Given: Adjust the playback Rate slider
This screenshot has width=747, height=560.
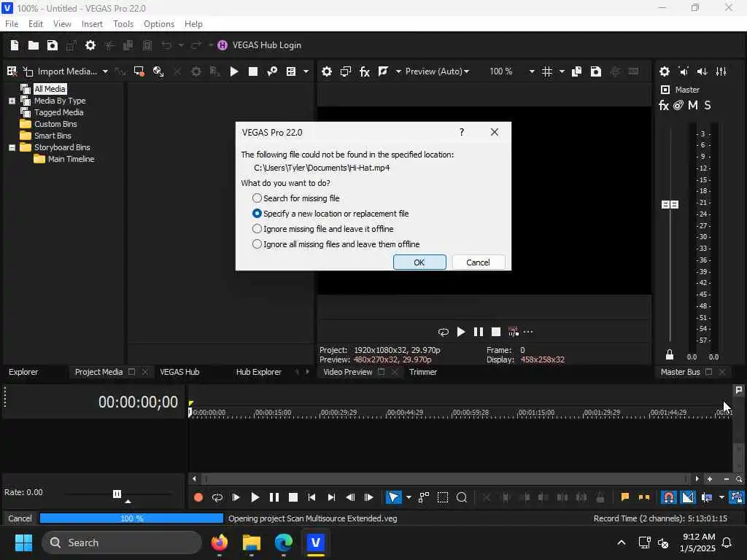Looking at the screenshot, I should pyautogui.click(x=117, y=494).
